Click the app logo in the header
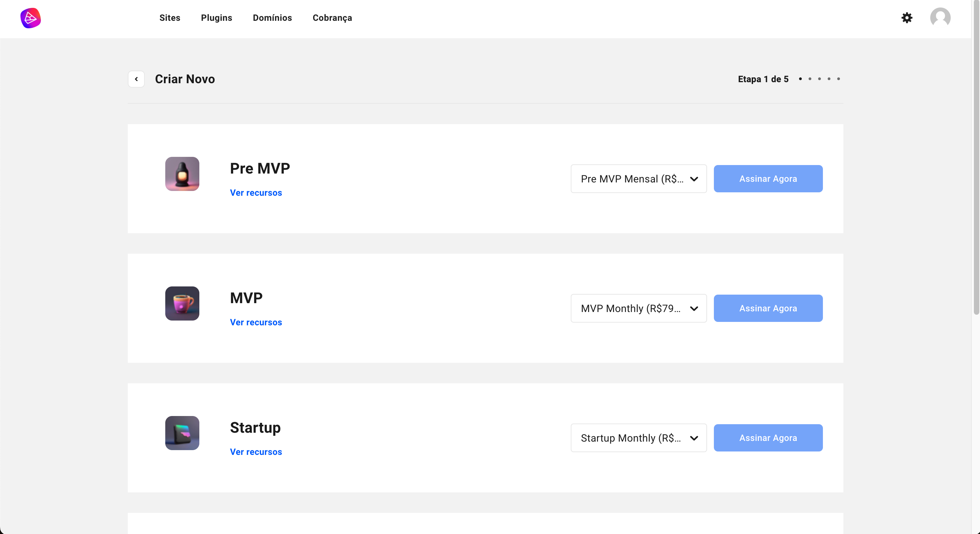Viewport: 980px width, 534px height. [x=30, y=18]
